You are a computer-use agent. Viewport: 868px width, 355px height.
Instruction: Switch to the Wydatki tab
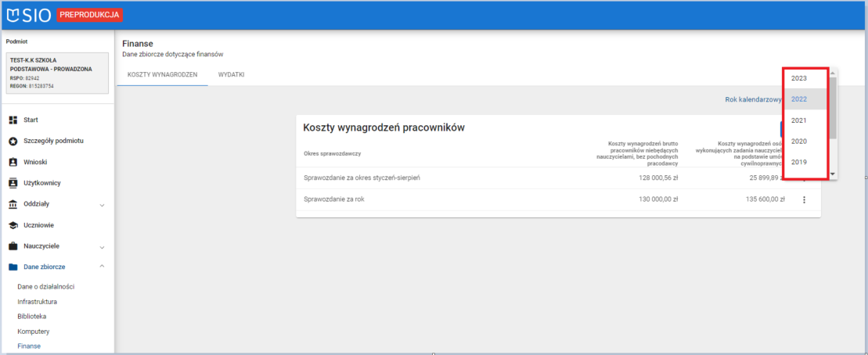point(232,74)
